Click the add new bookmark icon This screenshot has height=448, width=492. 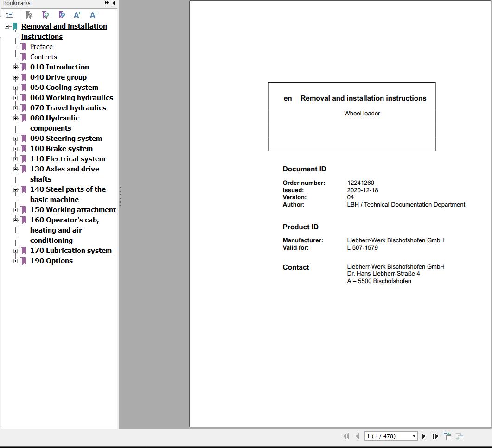45,15
